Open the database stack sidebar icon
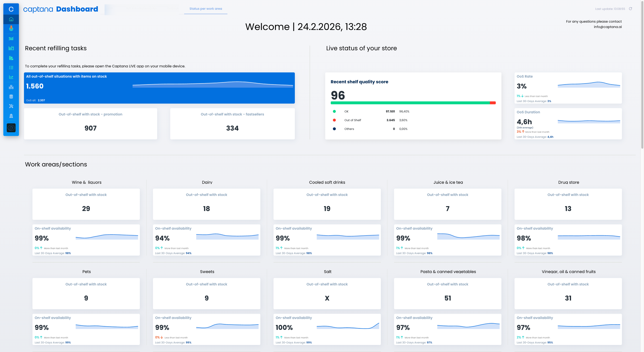The height and width of the screenshot is (352, 644). (x=11, y=97)
